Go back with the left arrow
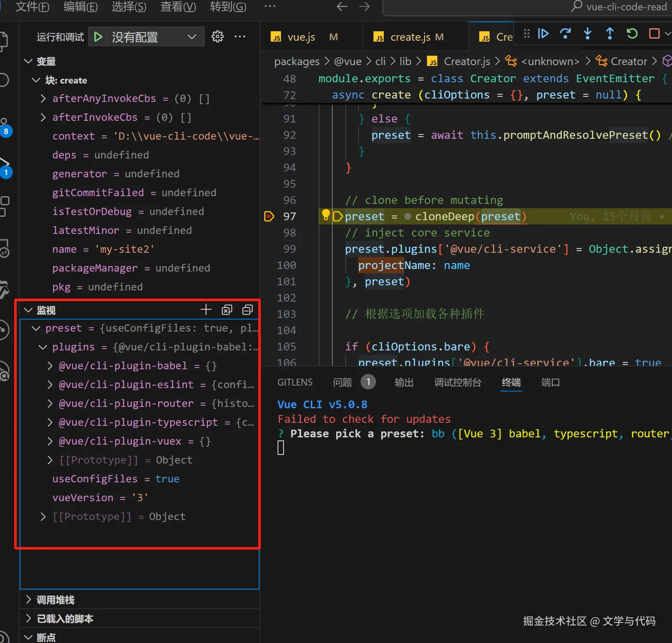Viewport: 672px width, 643px height. tap(342, 6)
